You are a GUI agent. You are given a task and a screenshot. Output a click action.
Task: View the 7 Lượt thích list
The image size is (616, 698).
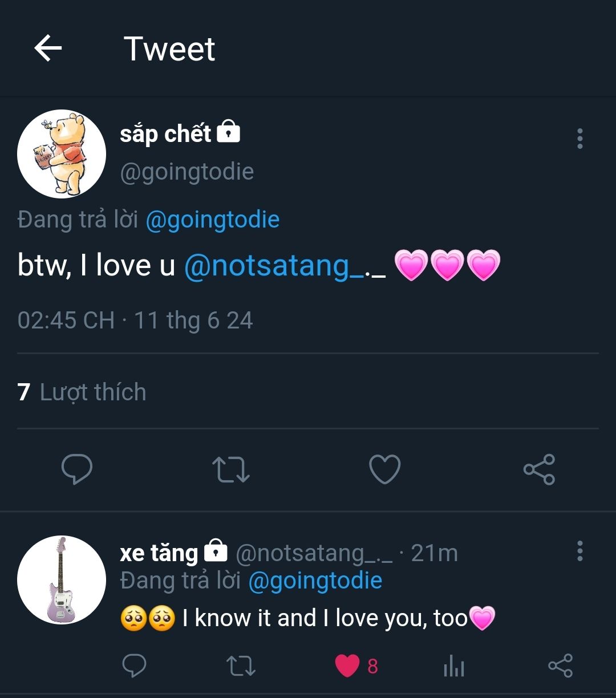(82, 392)
